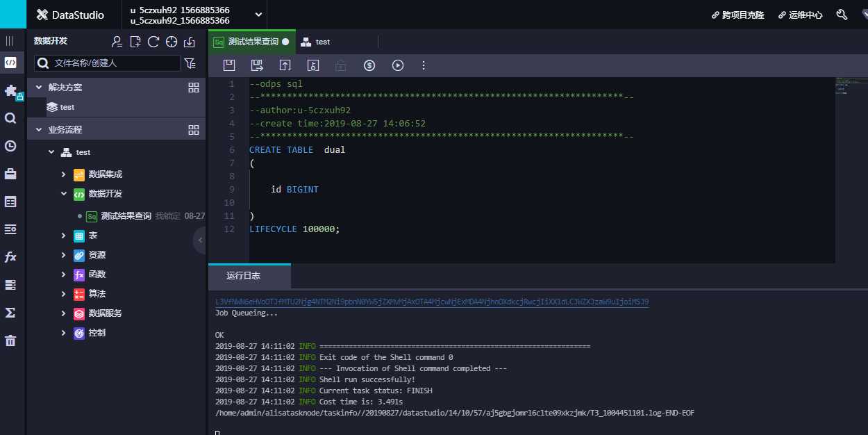This screenshot has height=435, width=868.
Task: Click the CREATE TABLE dual line in editor
Action: 297,149
